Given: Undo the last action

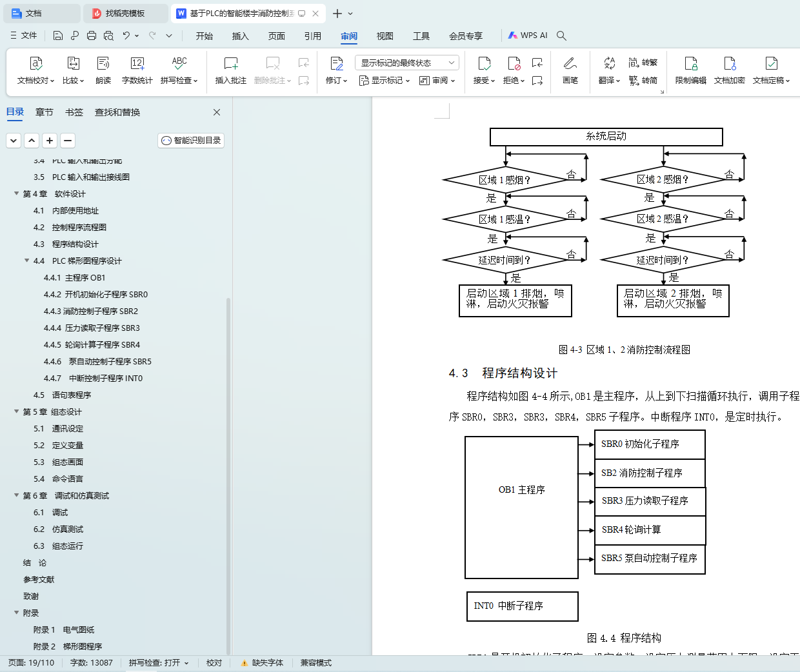Looking at the screenshot, I should click(126, 36).
